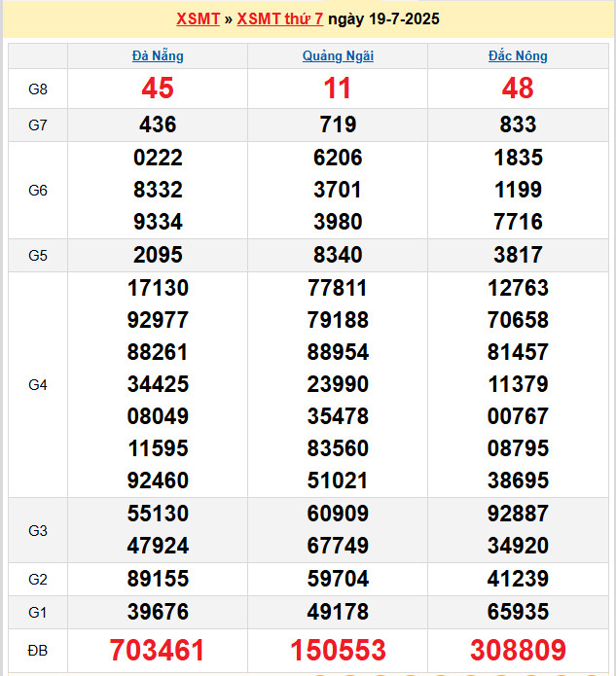Click G6 number 0222

tap(158, 158)
